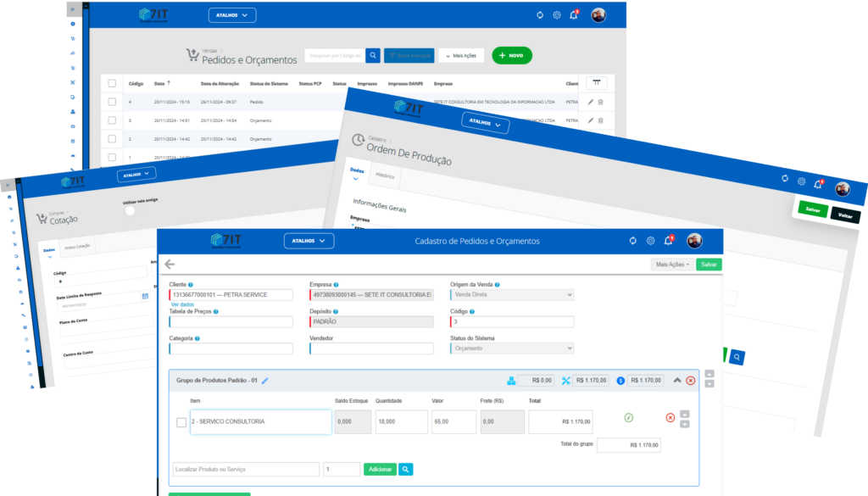
Task: Click Salvar in Cadastro de Pedidos window
Action: coord(709,265)
